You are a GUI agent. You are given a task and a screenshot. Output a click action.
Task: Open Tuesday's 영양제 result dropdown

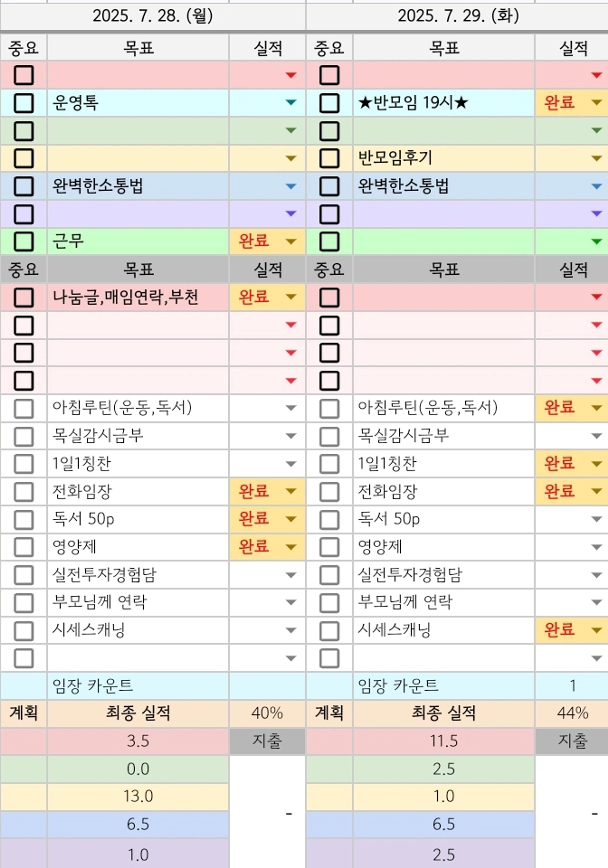pos(596,547)
